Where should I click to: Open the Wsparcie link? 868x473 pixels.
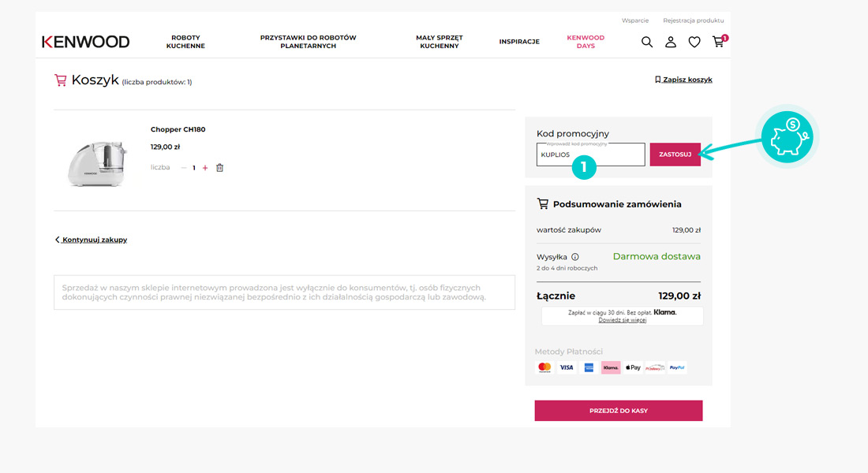(635, 20)
